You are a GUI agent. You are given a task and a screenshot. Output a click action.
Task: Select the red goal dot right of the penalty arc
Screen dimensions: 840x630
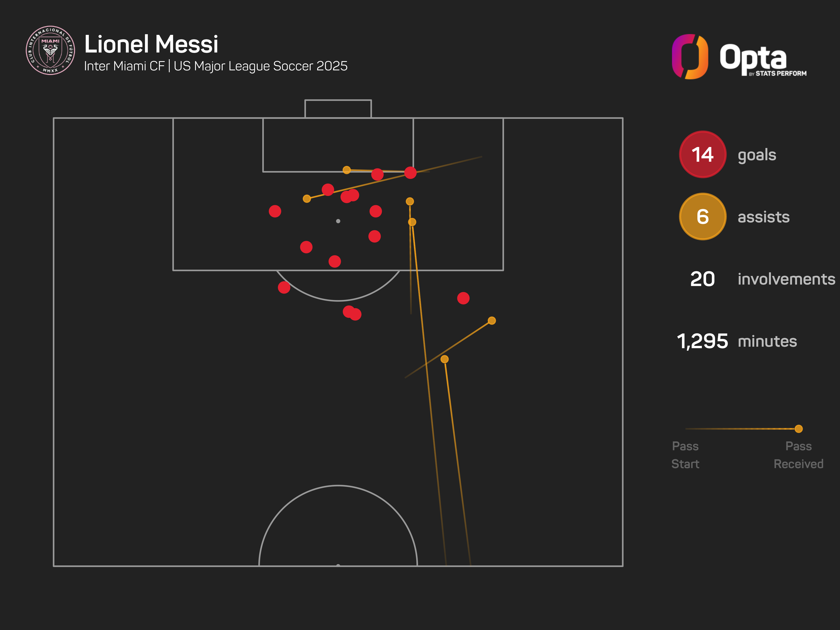463,298
